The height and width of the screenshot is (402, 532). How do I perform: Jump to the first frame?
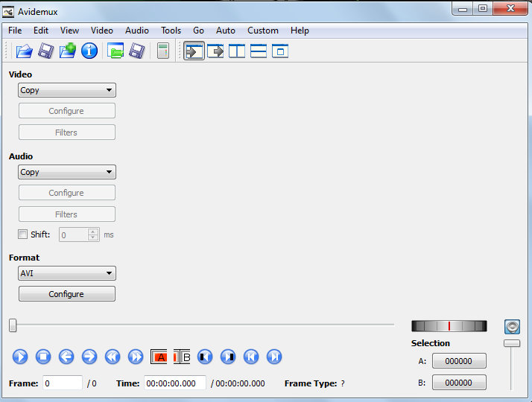(x=251, y=357)
